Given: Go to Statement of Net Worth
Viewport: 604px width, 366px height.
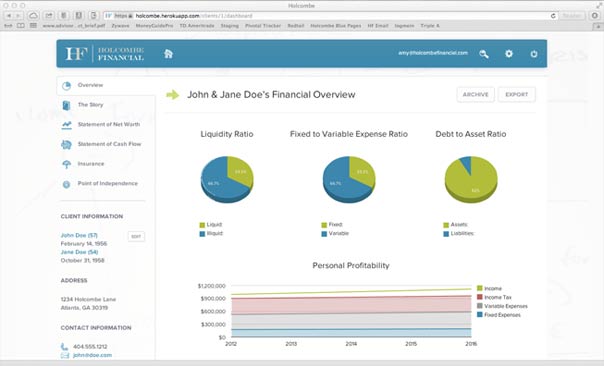Looking at the screenshot, I should (x=109, y=124).
